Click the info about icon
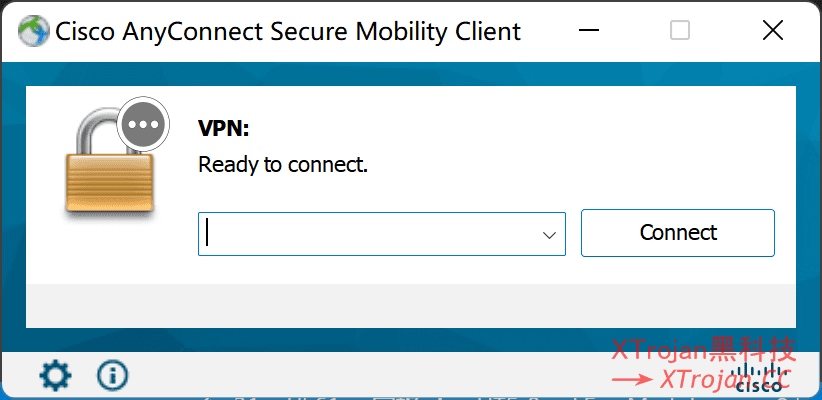 [x=113, y=375]
